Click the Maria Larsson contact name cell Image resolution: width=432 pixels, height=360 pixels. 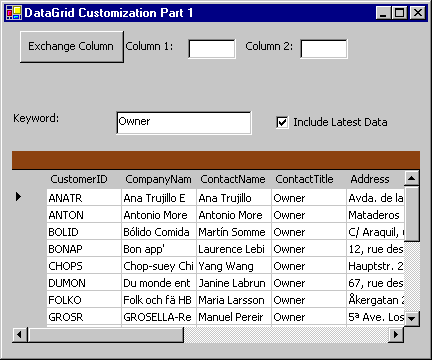234,300
